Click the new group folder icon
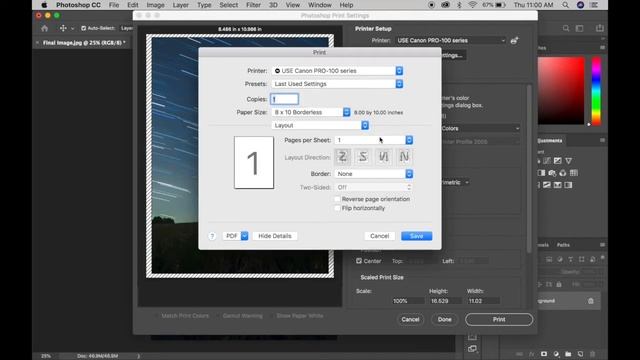This screenshot has height=360, width=640. click(x=568, y=354)
